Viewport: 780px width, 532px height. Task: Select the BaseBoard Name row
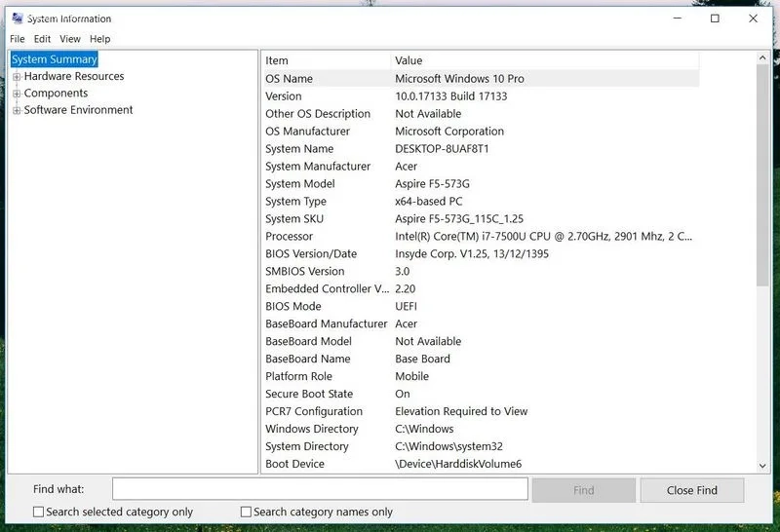click(x=481, y=359)
